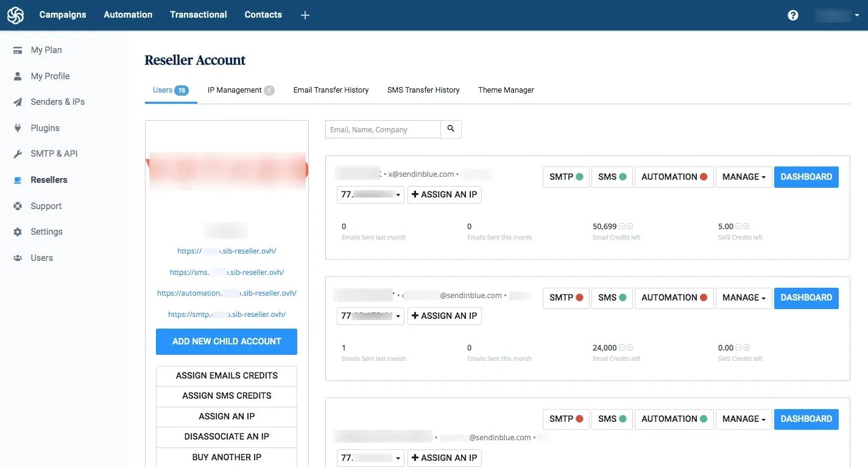Open the Theme Manager tab
This screenshot has width=868, height=467.
[x=506, y=90]
